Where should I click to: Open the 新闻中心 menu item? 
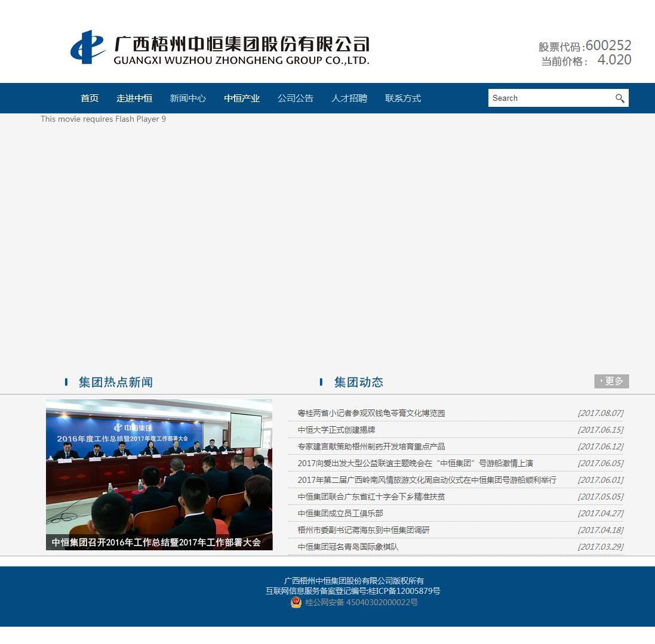[x=187, y=98]
